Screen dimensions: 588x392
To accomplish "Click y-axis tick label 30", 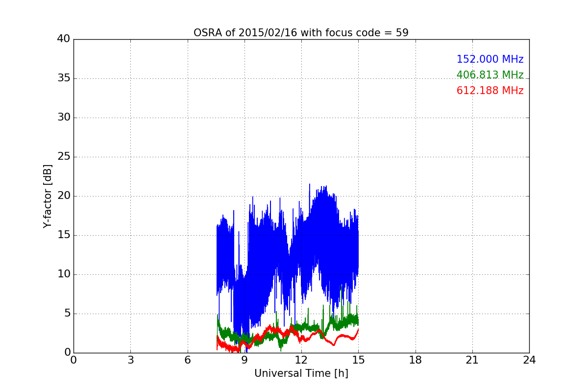I will click(63, 118).
